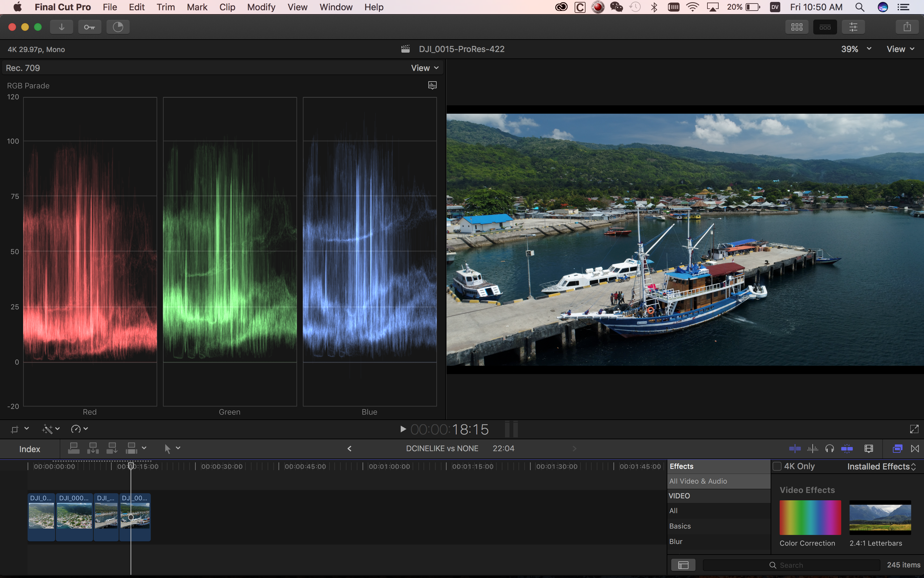
Task: Toggle the Inspector sliders button
Action: click(853, 27)
